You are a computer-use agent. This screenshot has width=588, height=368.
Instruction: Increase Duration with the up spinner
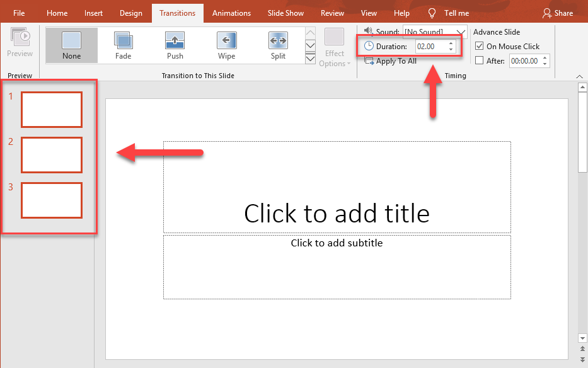[x=451, y=43]
